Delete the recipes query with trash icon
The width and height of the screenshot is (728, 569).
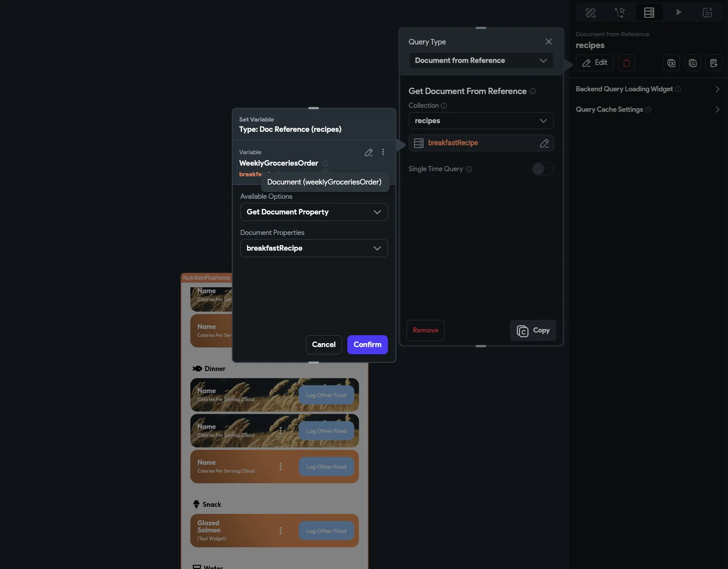tap(627, 63)
